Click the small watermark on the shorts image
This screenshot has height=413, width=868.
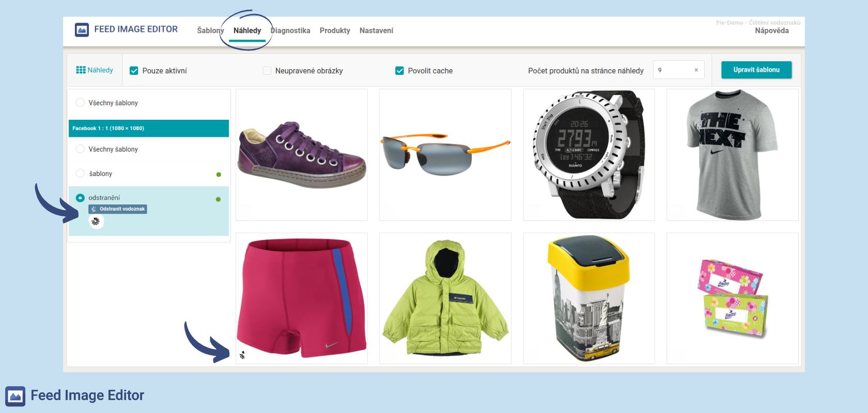242,355
